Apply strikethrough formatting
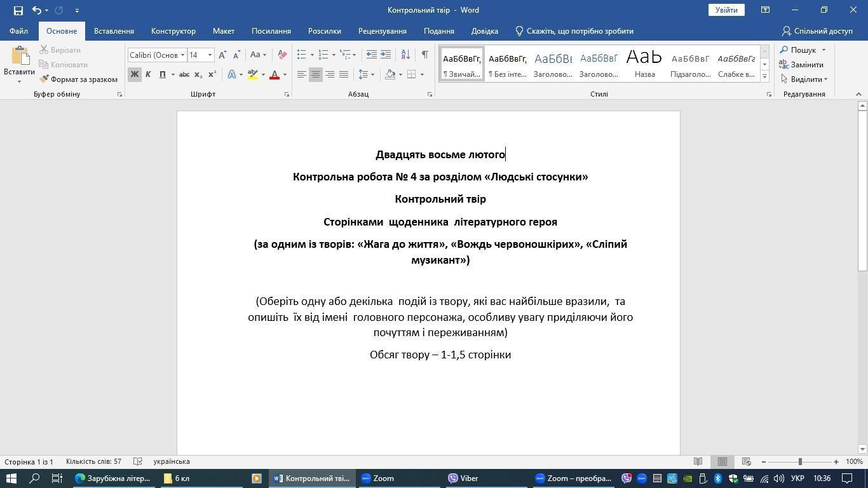 pos(184,74)
